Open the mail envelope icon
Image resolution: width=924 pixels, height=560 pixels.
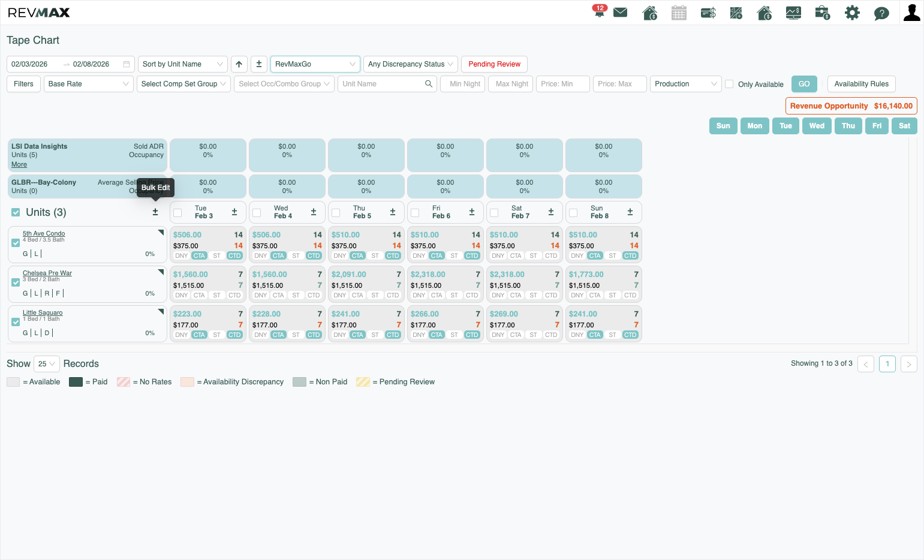tap(621, 13)
